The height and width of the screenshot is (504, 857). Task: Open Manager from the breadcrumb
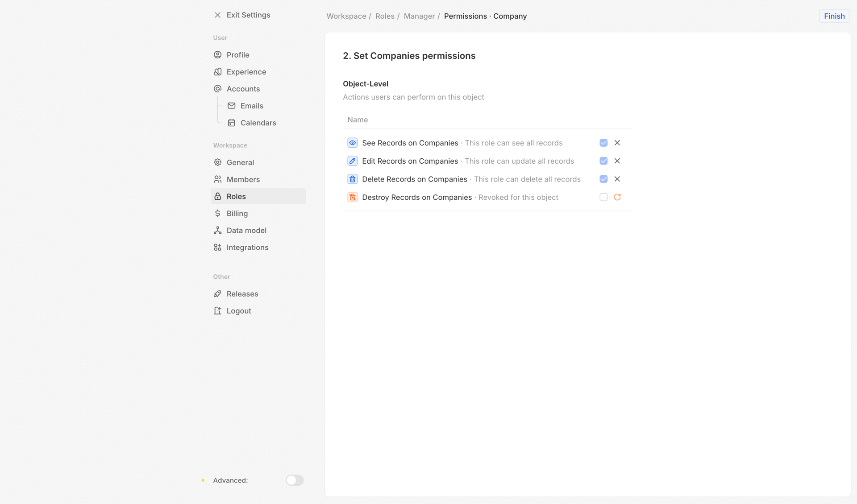419,16
